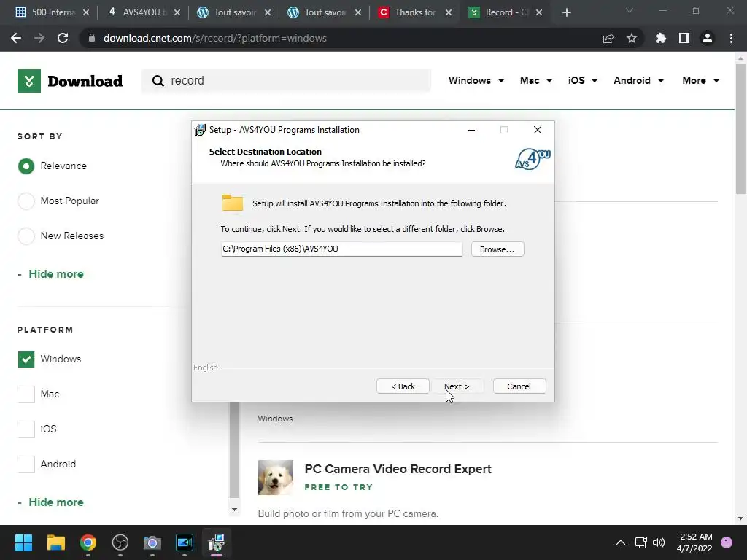Viewport: 747px width, 560px height.
Task: Open PC Camera Video Record Expert link
Action: click(x=398, y=469)
